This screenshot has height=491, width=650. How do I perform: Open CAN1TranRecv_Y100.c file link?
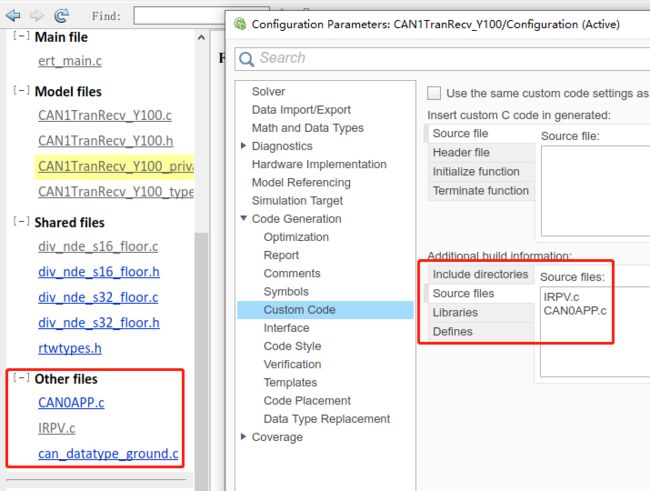(x=105, y=115)
